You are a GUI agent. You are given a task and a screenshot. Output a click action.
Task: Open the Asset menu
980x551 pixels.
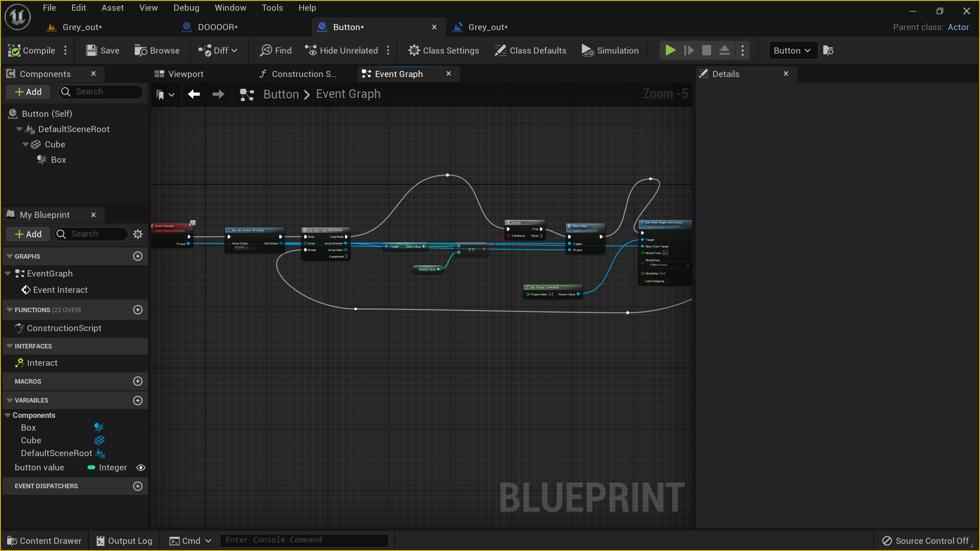(112, 8)
